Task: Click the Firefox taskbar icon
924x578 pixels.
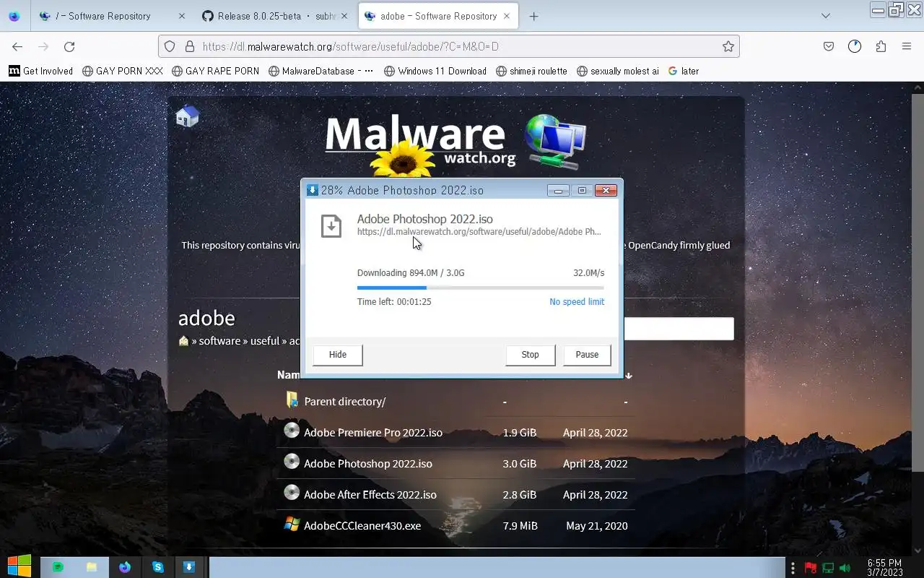Action: pos(125,567)
